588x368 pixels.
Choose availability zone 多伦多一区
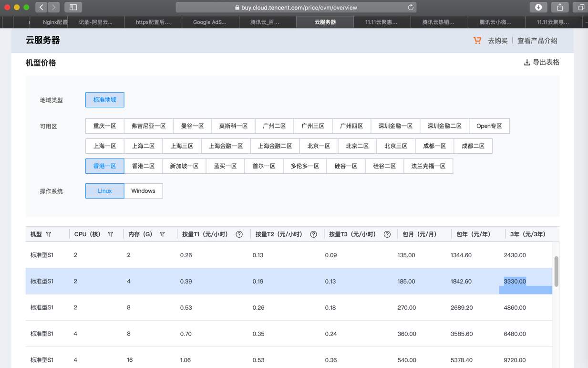pos(305,166)
